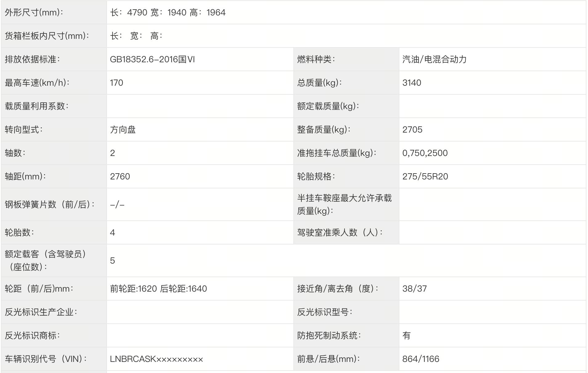Select the 接近角/离去角 value 38/37
Image resolution: width=588 pixels, height=373 pixels.
tap(414, 289)
